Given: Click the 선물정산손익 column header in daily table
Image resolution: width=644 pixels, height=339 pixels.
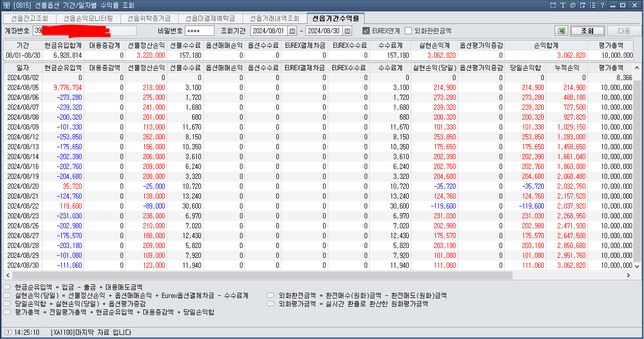Looking at the screenshot, I should click(x=146, y=68).
